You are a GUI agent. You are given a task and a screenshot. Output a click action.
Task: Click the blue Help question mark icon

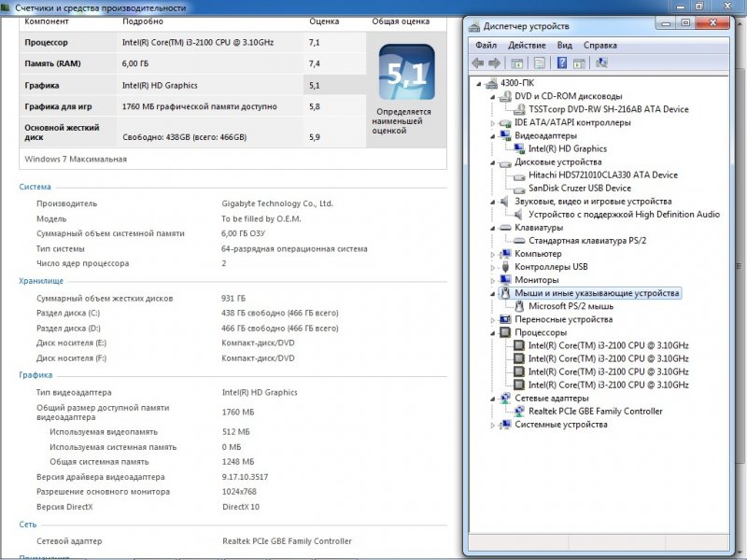click(x=563, y=63)
